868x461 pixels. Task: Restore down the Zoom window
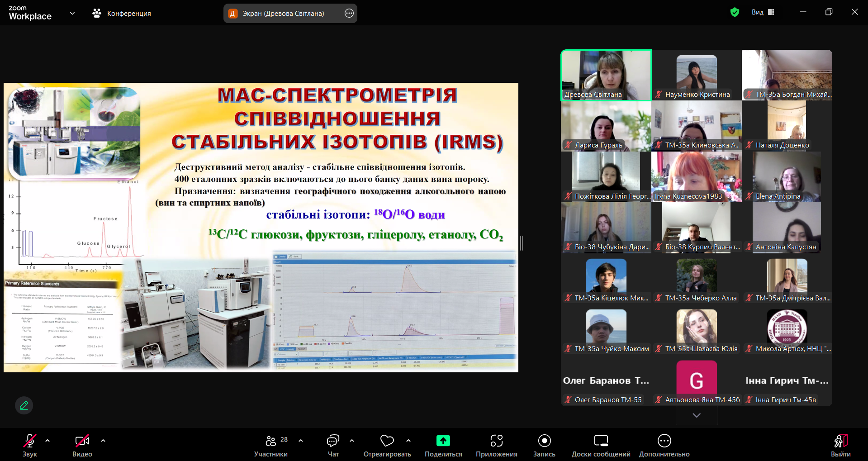point(829,12)
